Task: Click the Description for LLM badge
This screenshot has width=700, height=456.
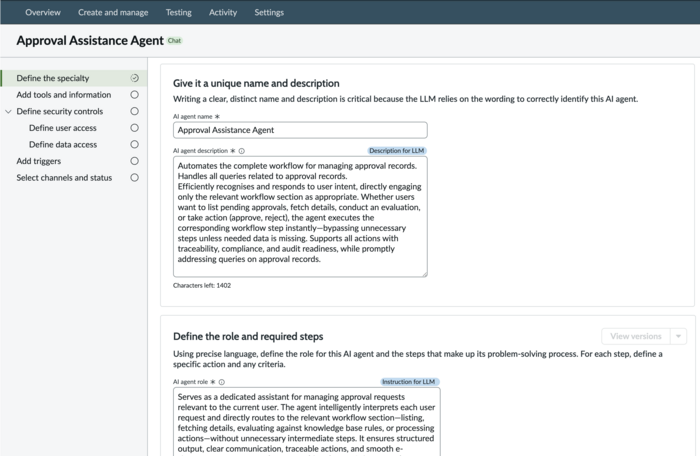Action: pyautogui.click(x=396, y=151)
